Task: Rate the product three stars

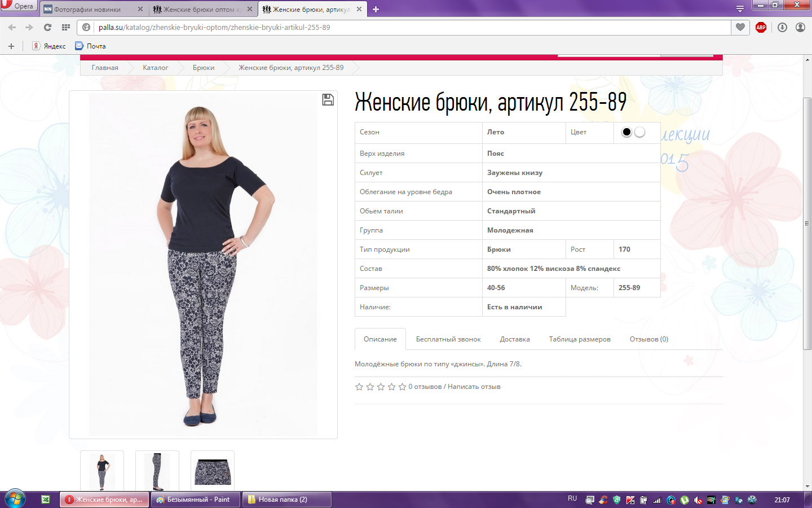Action: pos(381,387)
